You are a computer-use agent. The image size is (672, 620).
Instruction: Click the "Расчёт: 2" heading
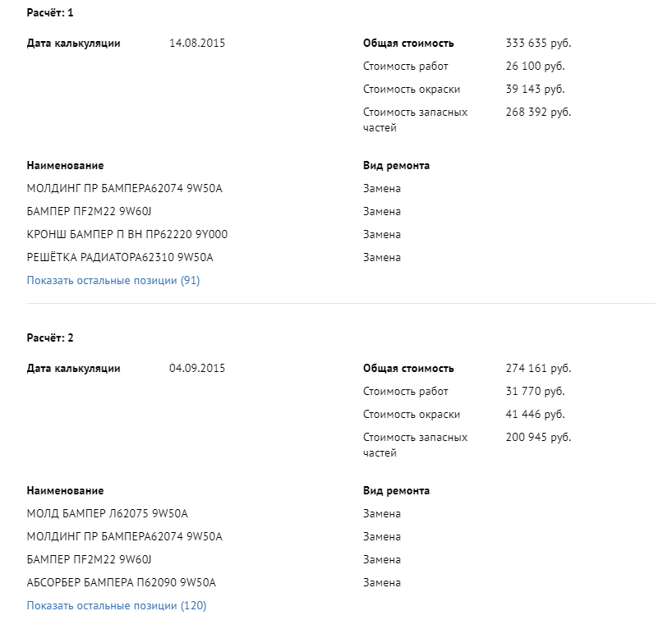coord(50,338)
